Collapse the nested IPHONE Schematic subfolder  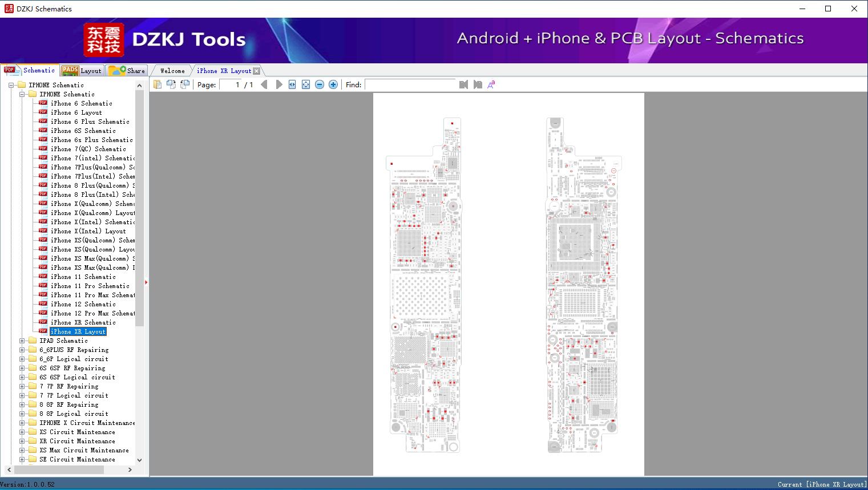22,94
